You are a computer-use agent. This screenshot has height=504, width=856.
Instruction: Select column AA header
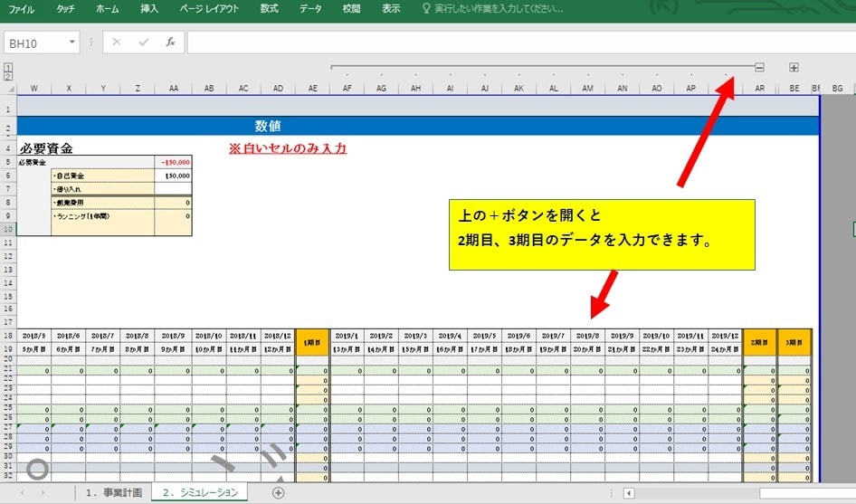click(x=174, y=89)
